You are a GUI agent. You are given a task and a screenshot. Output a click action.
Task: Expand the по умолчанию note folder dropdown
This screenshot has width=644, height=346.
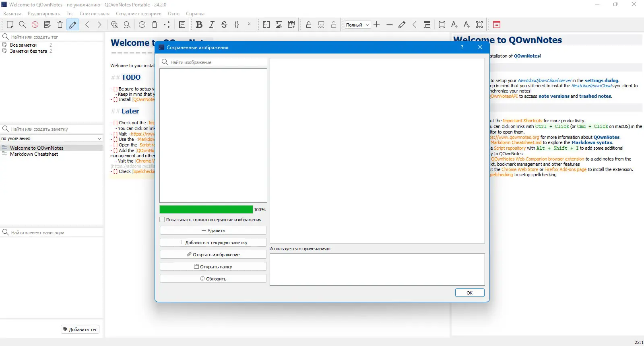[x=52, y=138]
